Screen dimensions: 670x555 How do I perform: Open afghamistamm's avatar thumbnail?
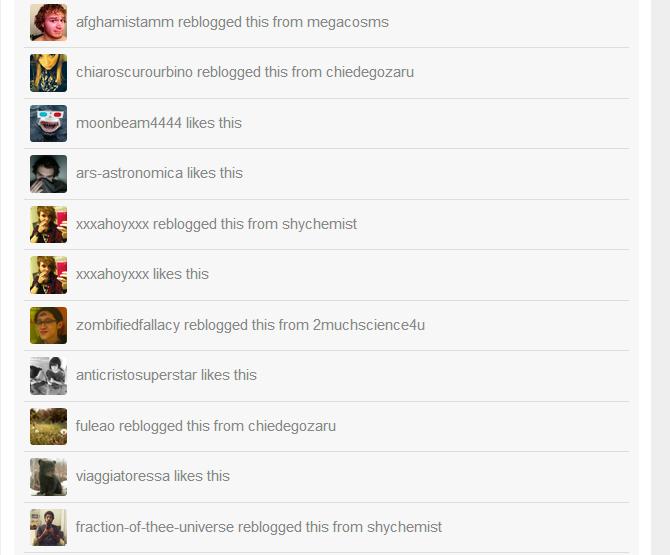coord(48,23)
